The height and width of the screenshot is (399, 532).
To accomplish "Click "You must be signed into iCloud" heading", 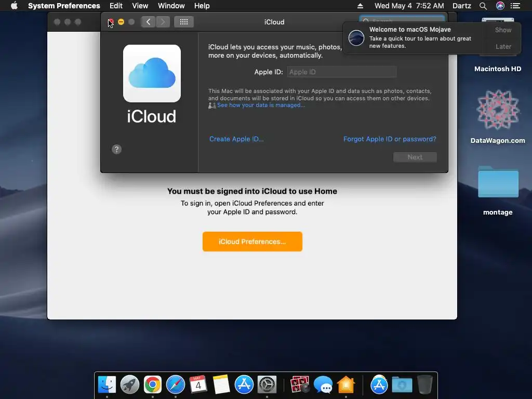I will coord(252,191).
